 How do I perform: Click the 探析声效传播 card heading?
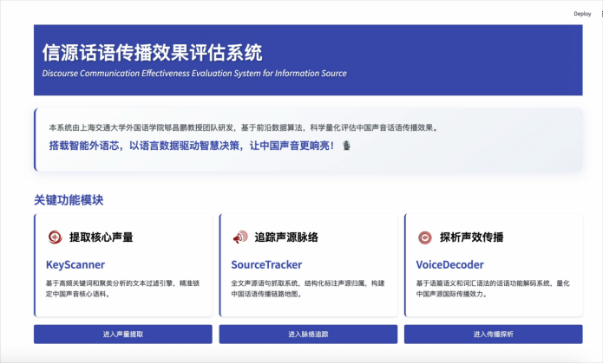(x=471, y=237)
